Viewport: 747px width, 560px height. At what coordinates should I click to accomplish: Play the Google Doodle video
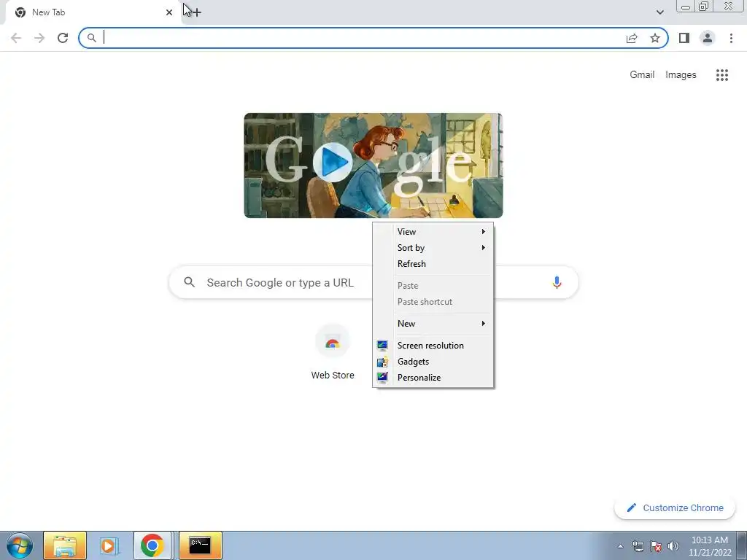tap(333, 163)
